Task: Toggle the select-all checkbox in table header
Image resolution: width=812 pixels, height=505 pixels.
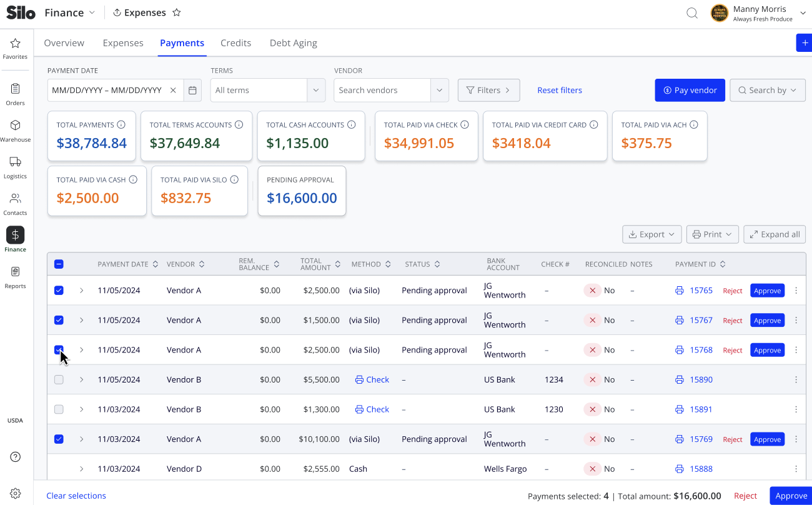Action: (59, 264)
